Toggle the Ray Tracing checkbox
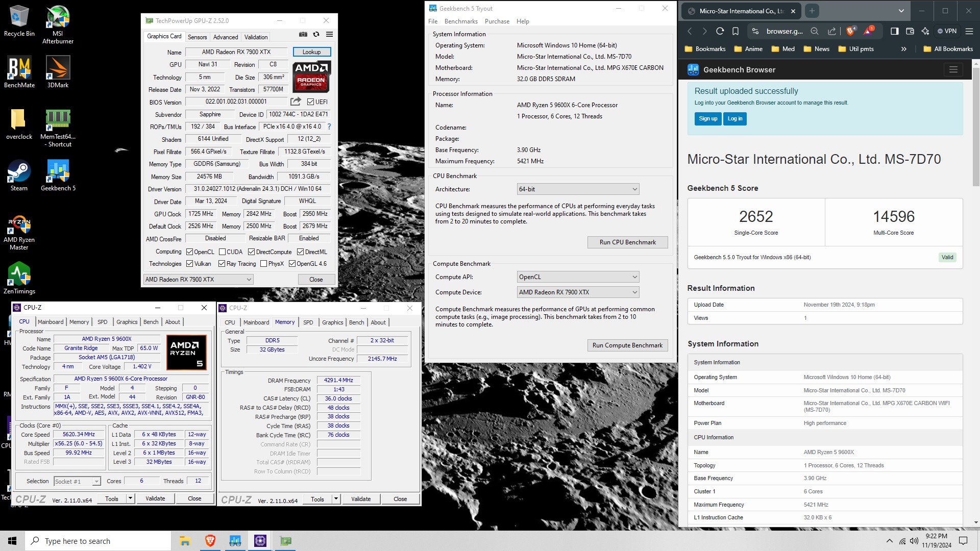980x551 pixels. point(222,264)
